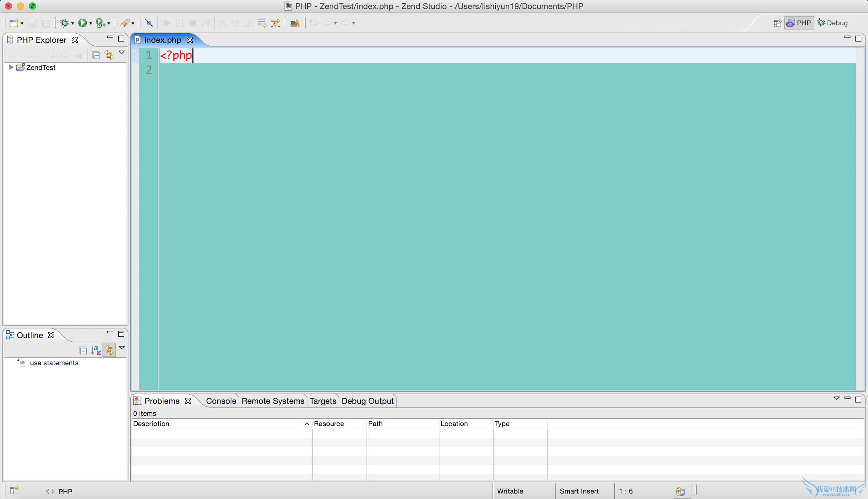
Task: Click the New file wizard icon
Action: (14, 23)
